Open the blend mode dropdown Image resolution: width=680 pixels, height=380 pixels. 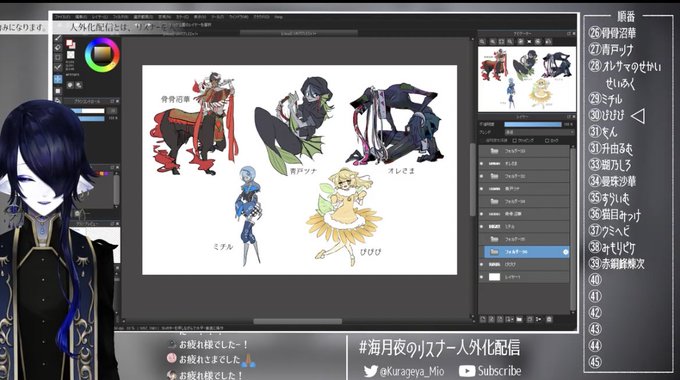(x=539, y=132)
